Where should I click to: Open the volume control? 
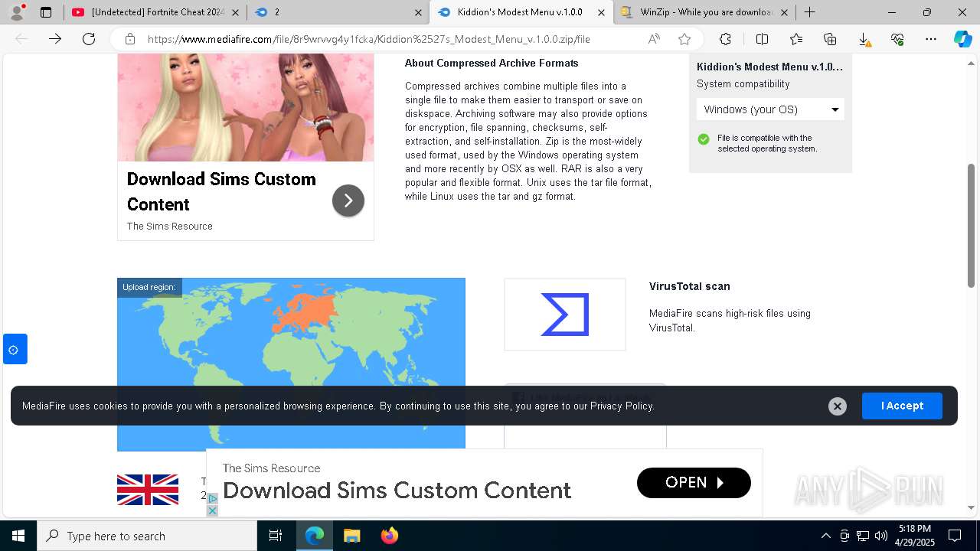(x=881, y=536)
